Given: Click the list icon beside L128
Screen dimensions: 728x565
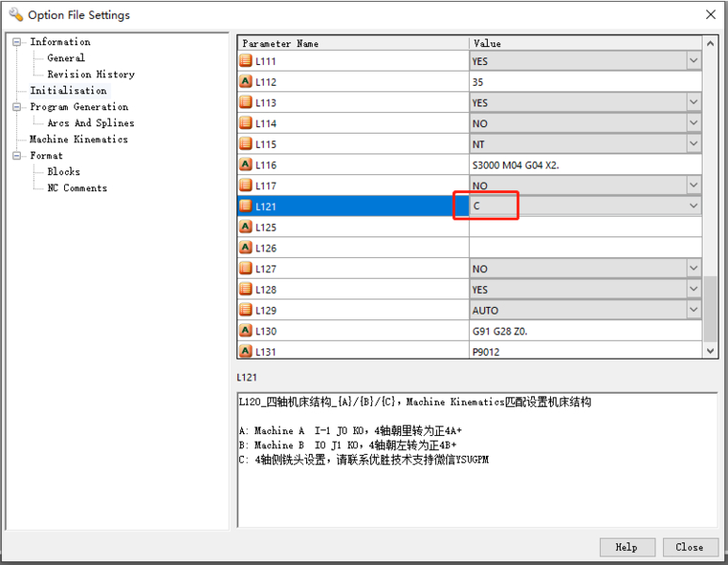Looking at the screenshot, I should [246, 289].
